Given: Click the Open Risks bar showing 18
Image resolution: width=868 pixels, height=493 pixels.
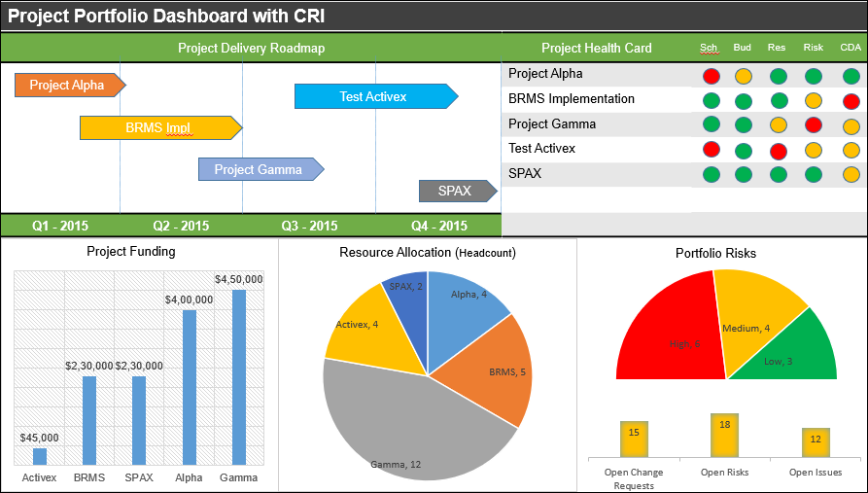Looking at the screenshot, I should pyautogui.click(x=725, y=436).
